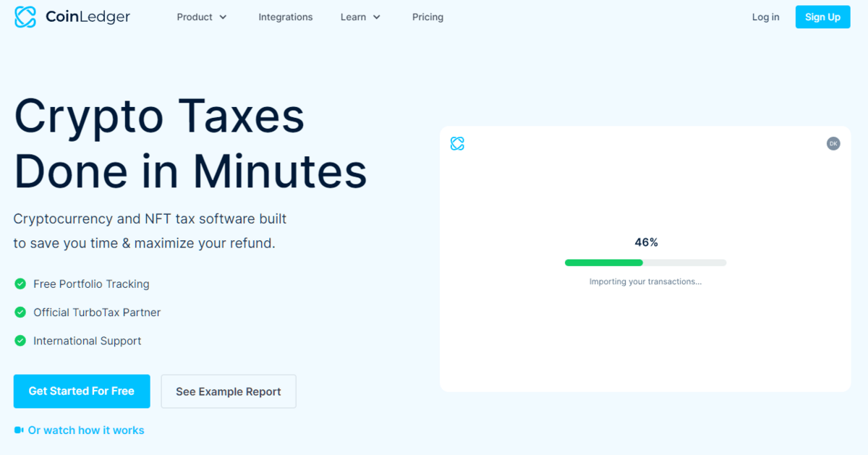Click the Crypto Taxes Done in Minutes headline

point(190,143)
